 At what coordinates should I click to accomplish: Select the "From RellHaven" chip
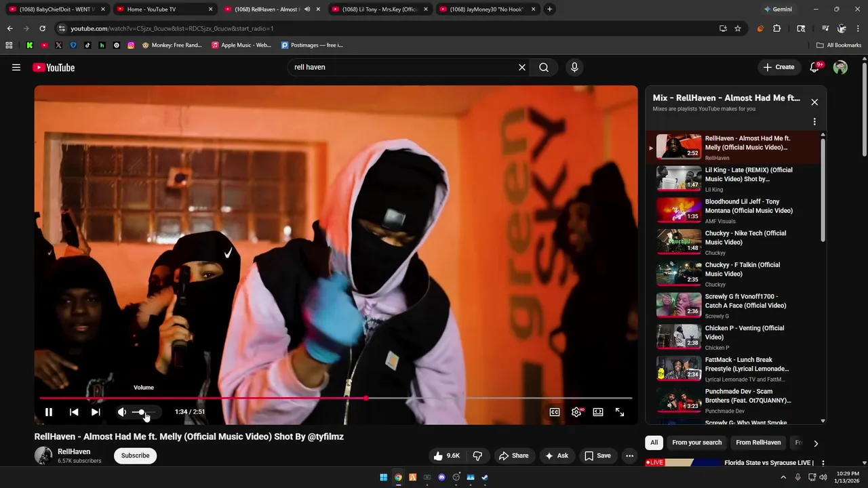click(x=758, y=443)
